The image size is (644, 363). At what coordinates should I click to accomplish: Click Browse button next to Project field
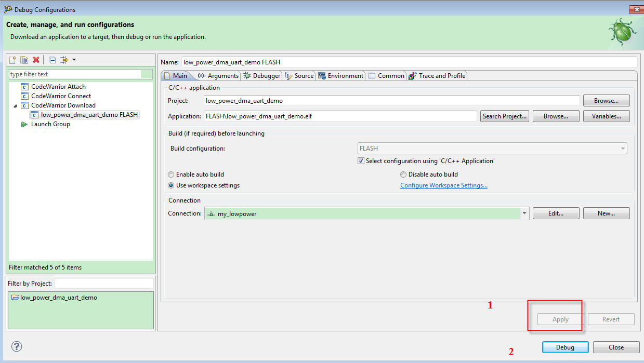(606, 101)
